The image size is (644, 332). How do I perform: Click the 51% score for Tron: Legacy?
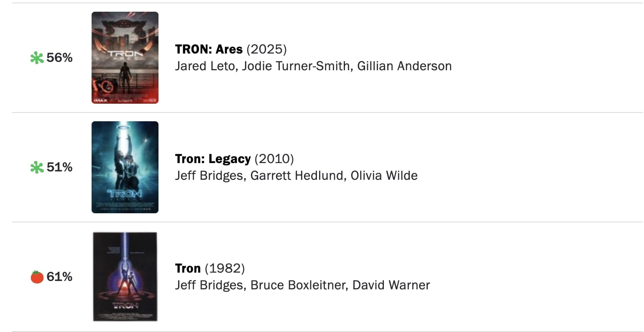[60, 167]
